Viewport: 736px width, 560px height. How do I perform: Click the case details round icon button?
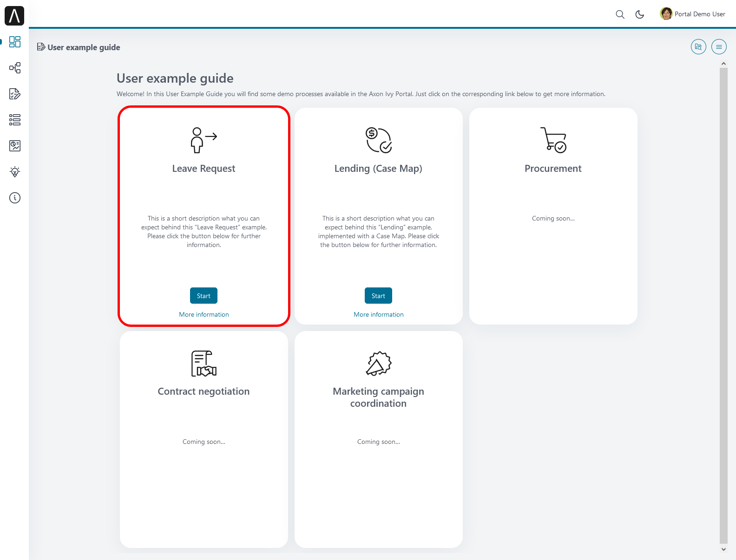(x=698, y=47)
